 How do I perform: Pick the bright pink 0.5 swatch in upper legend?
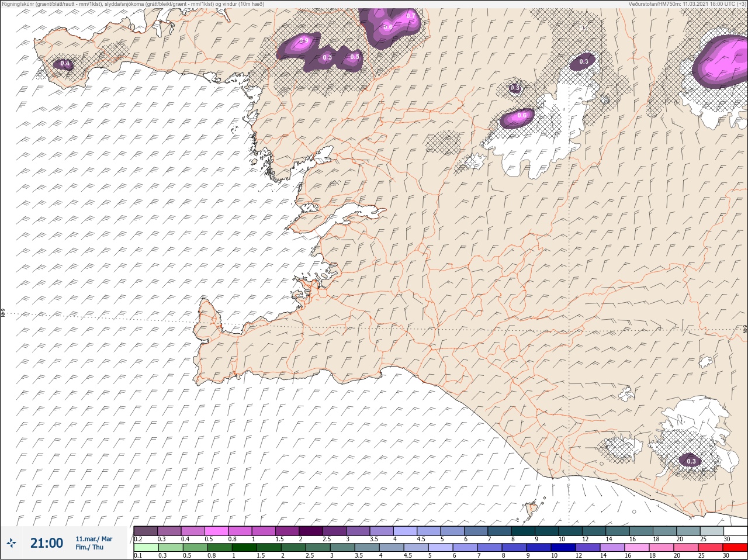point(217,531)
